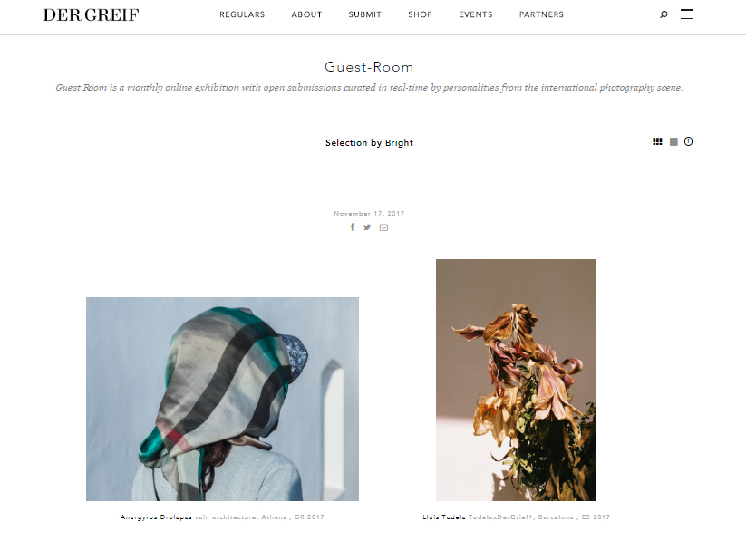Image resolution: width=746 pixels, height=560 pixels.
Task: Share on Facebook icon
Action: pyautogui.click(x=352, y=227)
